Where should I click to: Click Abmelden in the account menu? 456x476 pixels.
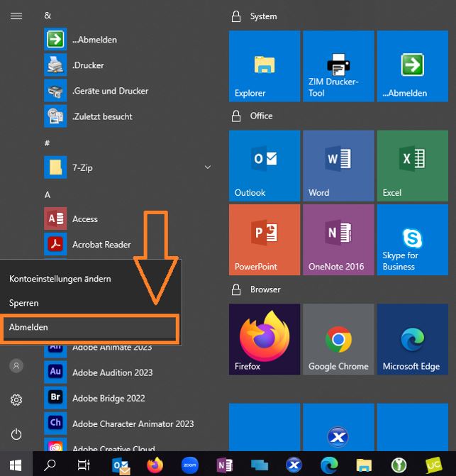coord(90,327)
